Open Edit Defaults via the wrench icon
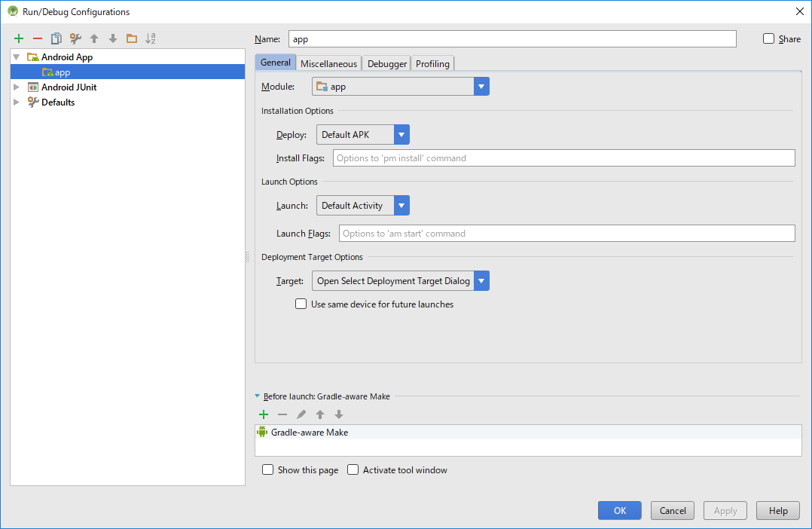The width and height of the screenshot is (812, 529). (x=74, y=38)
